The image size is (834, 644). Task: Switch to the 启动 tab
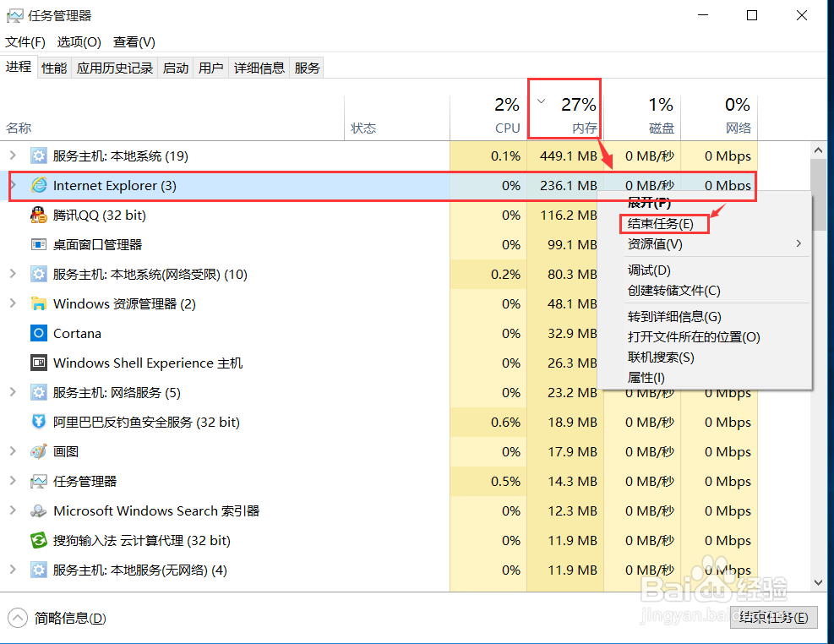(x=176, y=68)
